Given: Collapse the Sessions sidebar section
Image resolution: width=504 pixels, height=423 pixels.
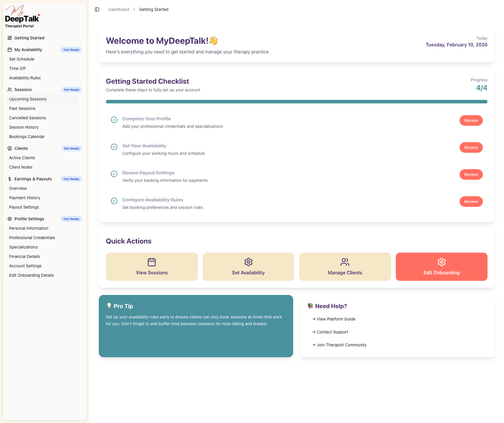Looking at the screenshot, I should (23, 90).
